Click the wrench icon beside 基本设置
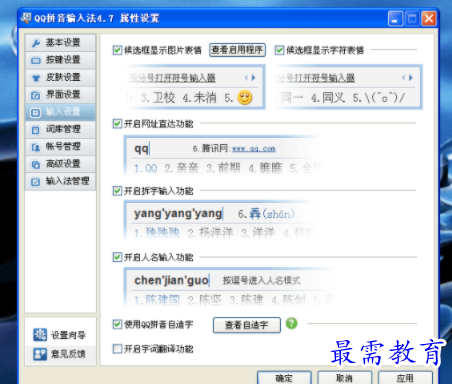Image resolution: width=452 pixels, height=384 pixels. tap(36, 43)
